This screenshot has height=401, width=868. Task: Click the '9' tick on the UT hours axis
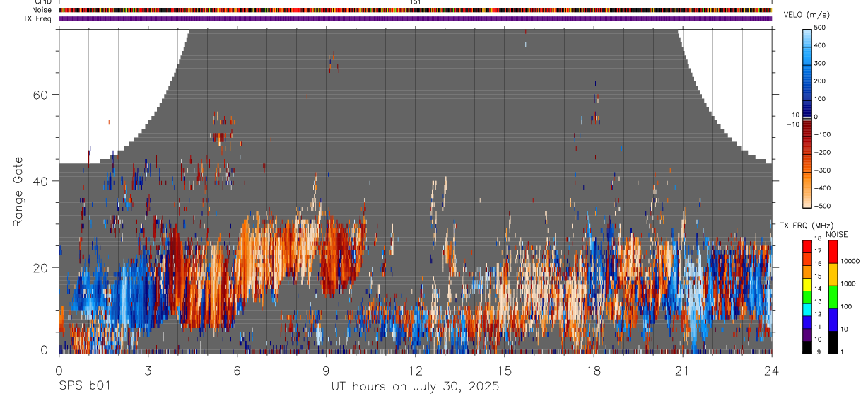point(326,370)
